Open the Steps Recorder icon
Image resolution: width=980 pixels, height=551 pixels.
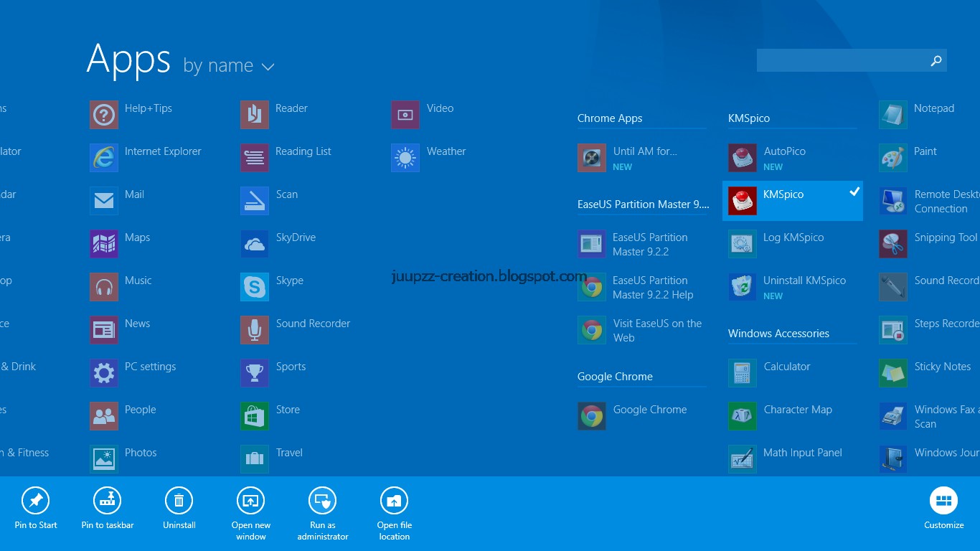893,330
